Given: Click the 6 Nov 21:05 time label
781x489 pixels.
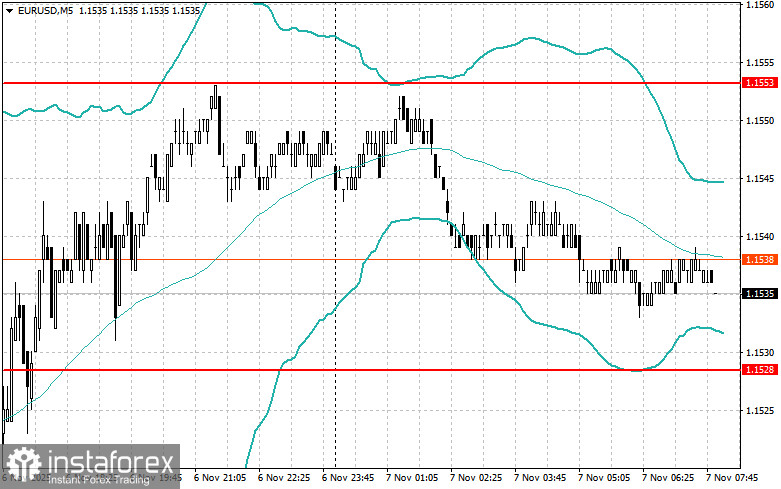Looking at the screenshot, I should [220, 478].
